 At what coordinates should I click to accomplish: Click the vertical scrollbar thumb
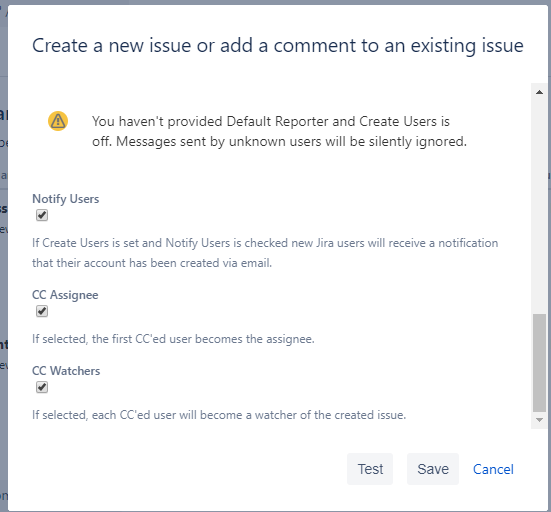click(x=539, y=362)
